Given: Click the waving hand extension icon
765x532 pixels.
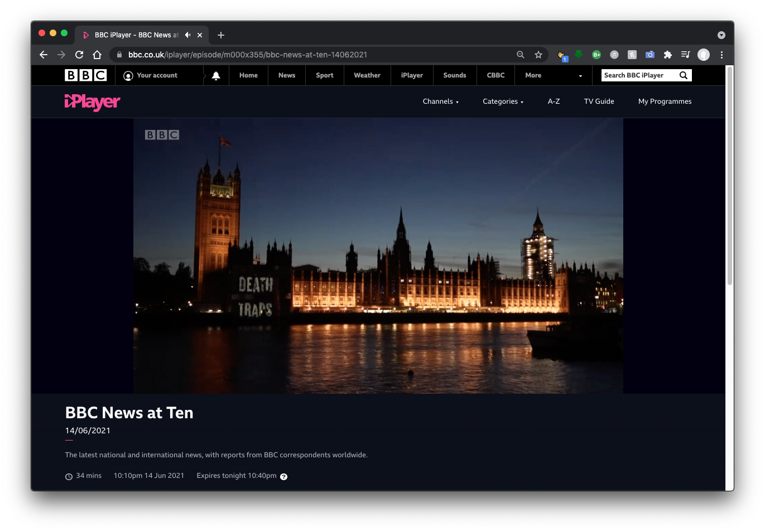Looking at the screenshot, I should (x=561, y=55).
